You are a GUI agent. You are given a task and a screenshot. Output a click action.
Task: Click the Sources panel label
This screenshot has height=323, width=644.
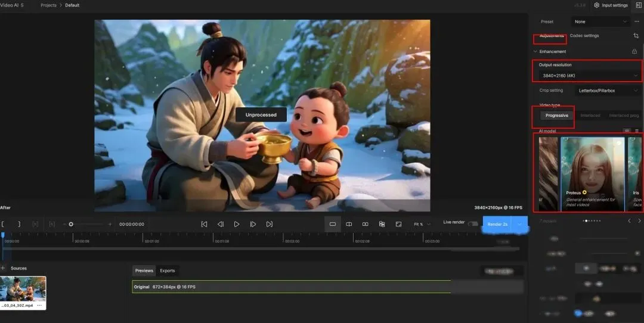coord(18,268)
